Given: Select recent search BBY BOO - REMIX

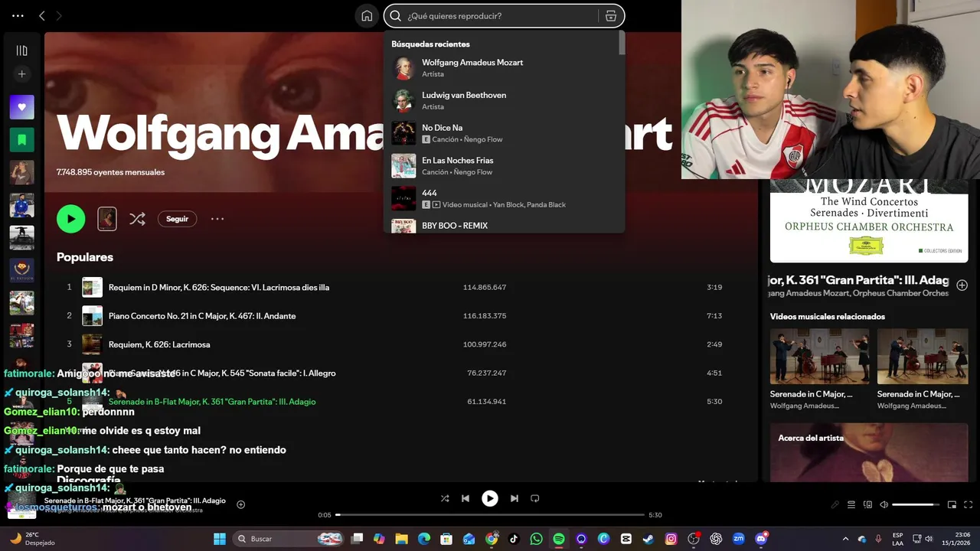Looking at the screenshot, I should (x=504, y=226).
